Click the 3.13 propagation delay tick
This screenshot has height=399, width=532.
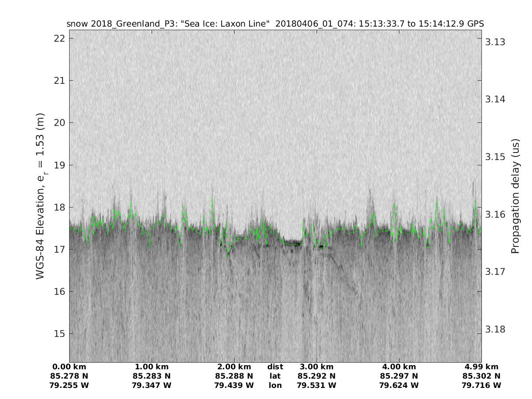pyautogui.click(x=495, y=42)
